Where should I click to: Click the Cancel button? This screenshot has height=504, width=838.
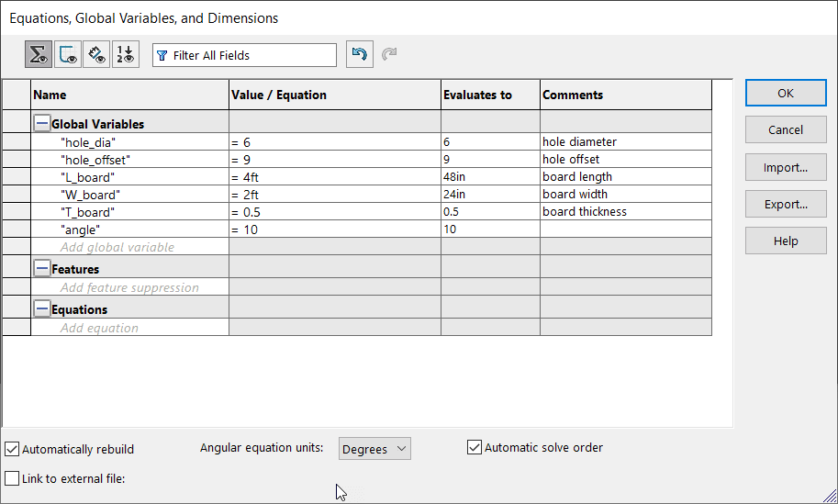pyautogui.click(x=786, y=129)
